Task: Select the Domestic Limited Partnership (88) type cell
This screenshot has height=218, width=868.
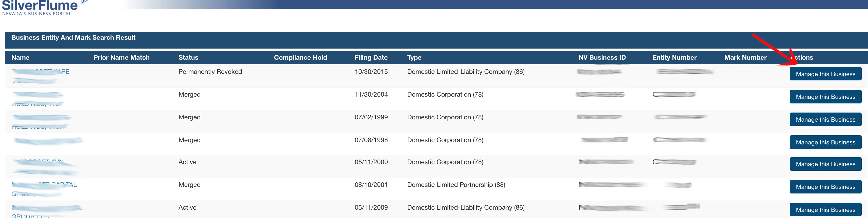Action: 456,185
